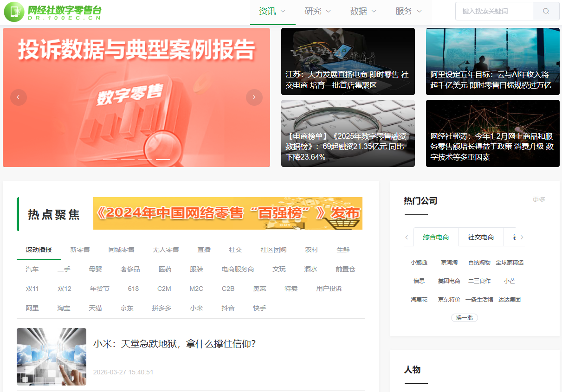The height and width of the screenshot is (392, 562).
Task: Open the 服务 dropdown menu
Action: [409, 11]
